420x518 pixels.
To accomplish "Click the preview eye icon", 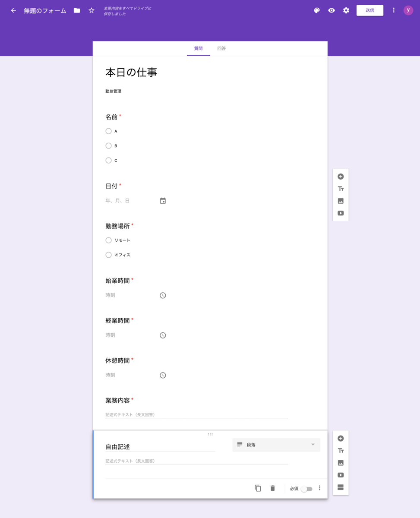I will click(331, 10).
